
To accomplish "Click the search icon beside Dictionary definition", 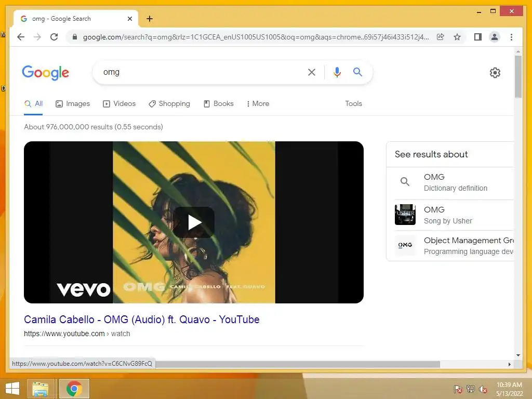I will point(405,181).
